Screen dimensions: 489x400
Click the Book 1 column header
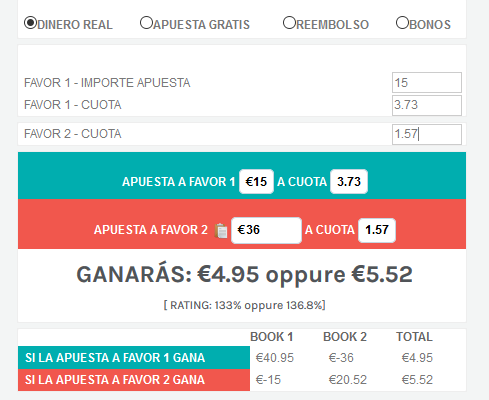point(272,337)
